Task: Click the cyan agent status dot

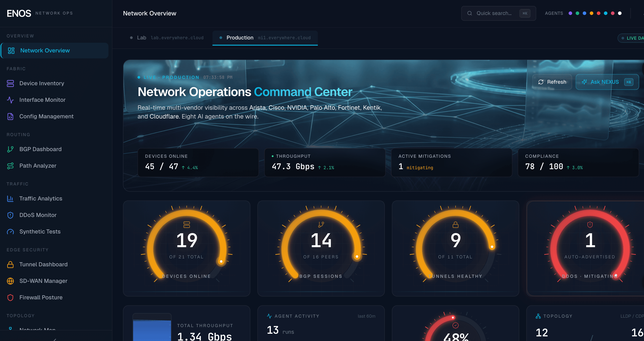Action: [x=605, y=13]
